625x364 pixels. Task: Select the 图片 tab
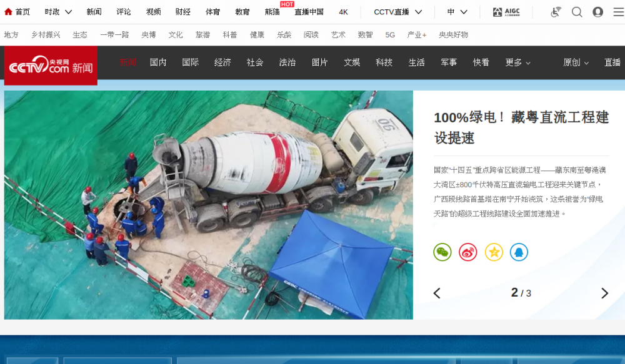(319, 62)
